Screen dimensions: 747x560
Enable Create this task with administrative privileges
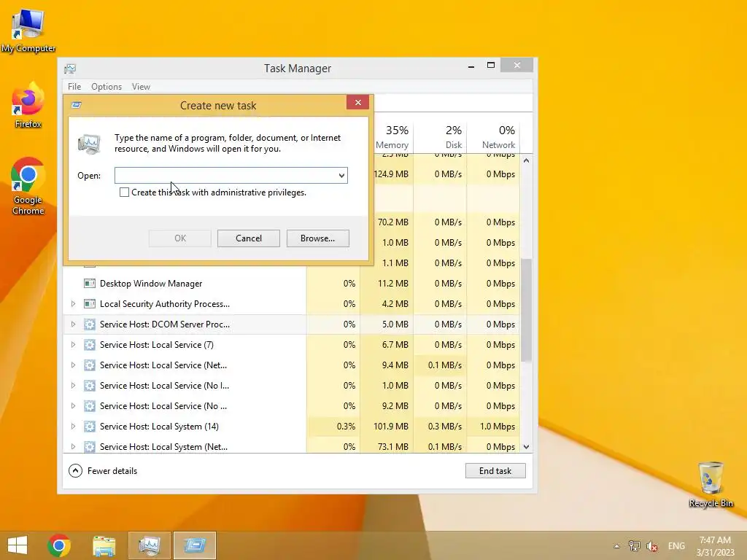pyautogui.click(x=124, y=192)
